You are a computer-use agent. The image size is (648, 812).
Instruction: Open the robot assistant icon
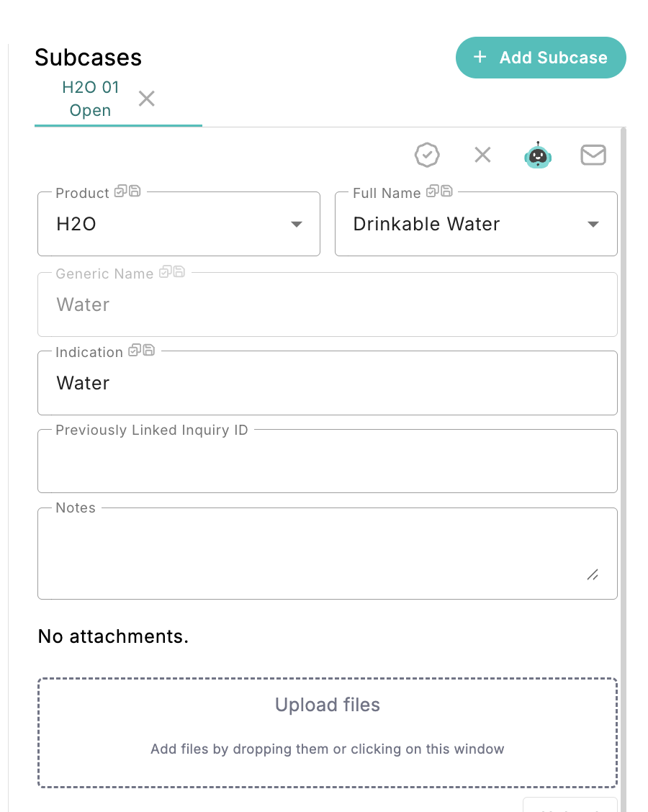click(538, 155)
